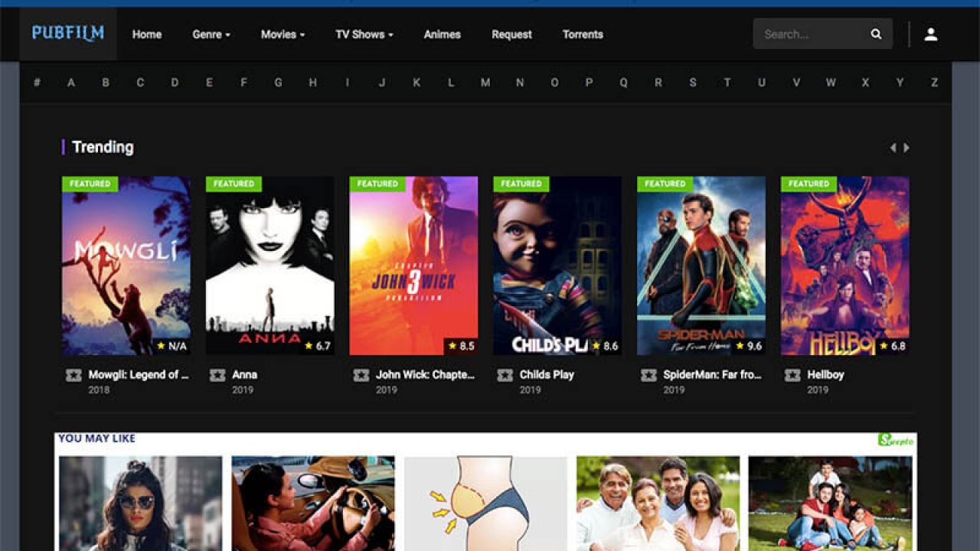
Task: Click the YOU MAY LIKE label
Action: (x=96, y=439)
